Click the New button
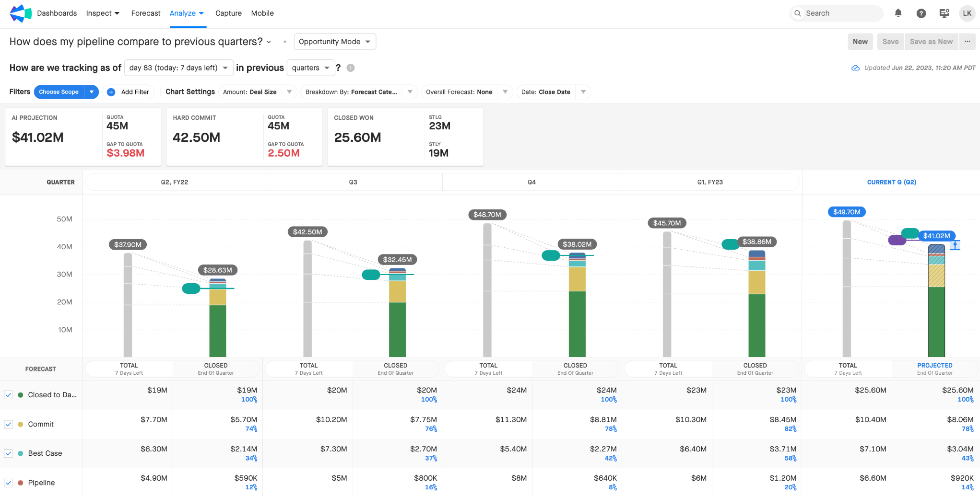 (x=860, y=42)
